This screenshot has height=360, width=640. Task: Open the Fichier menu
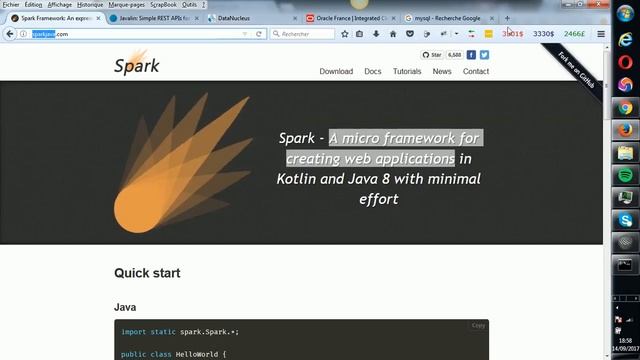[x=11, y=4]
